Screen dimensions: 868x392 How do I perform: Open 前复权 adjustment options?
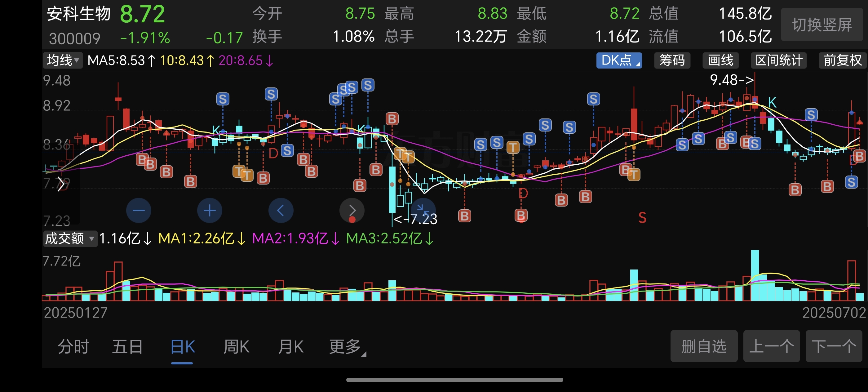pyautogui.click(x=842, y=60)
